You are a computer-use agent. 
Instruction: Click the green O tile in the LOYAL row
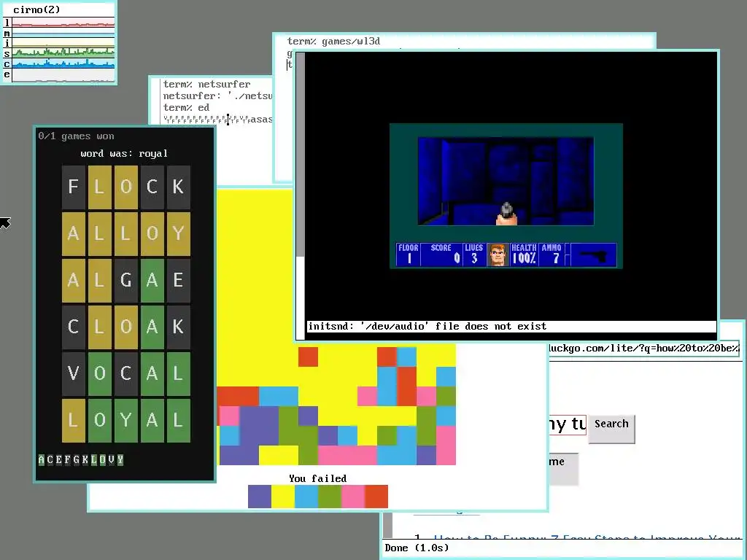pyautogui.click(x=99, y=421)
